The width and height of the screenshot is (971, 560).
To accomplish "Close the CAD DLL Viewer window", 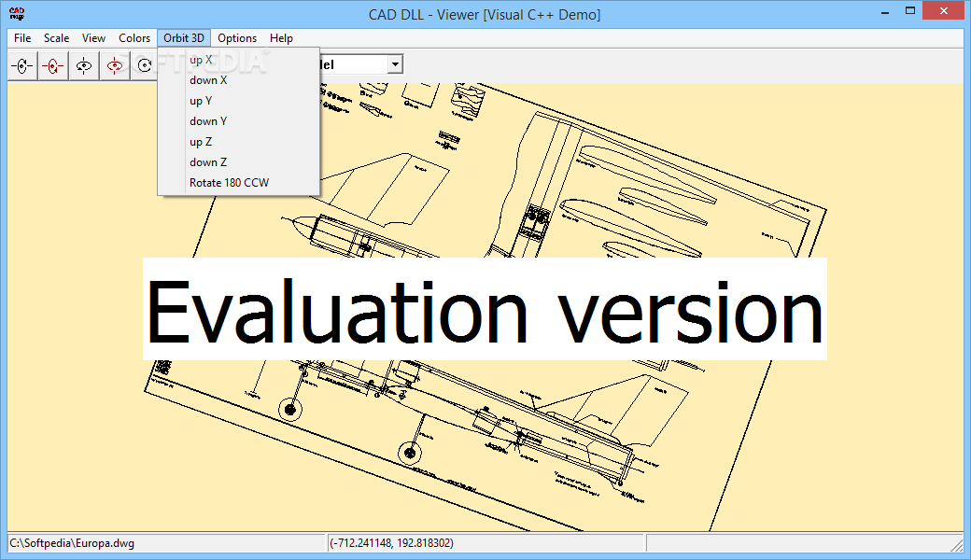I will pos(944,10).
